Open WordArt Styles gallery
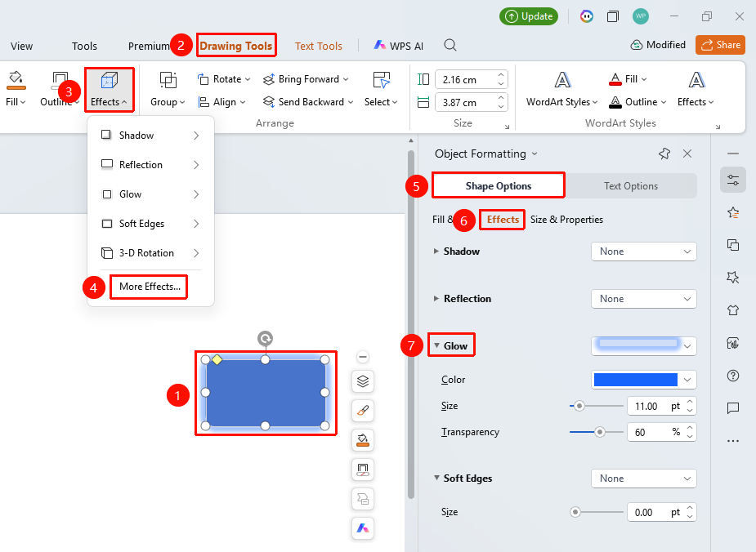This screenshot has height=552, width=756. pos(561,89)
